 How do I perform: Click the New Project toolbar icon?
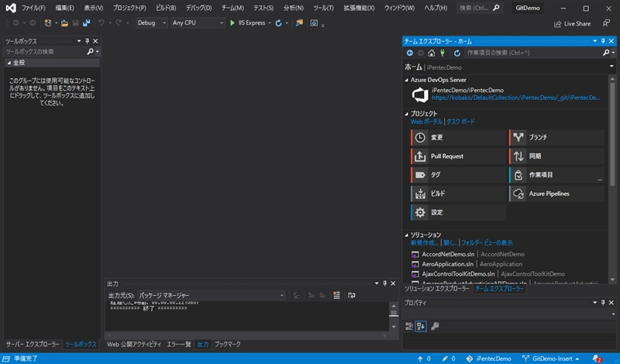coord(48,23)
